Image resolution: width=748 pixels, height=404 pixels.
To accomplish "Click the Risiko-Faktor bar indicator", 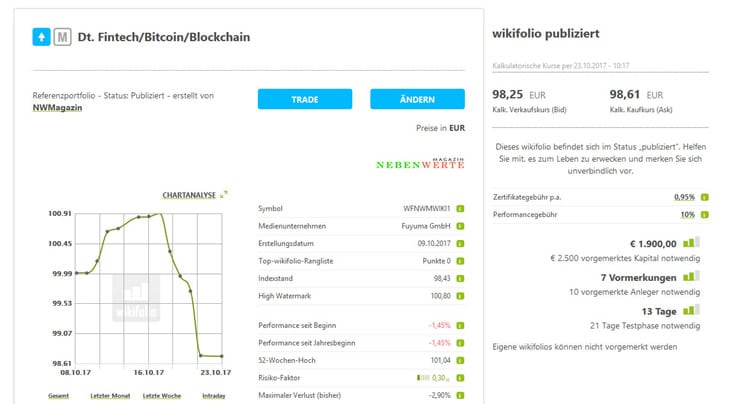I will tap(423, 378).
